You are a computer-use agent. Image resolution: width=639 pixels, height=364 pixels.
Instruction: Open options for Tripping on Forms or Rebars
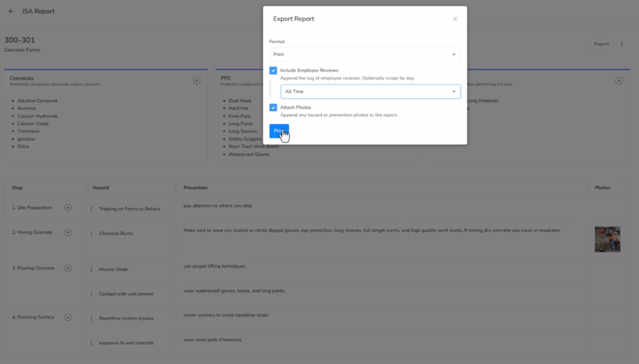[x=91, y=209]
